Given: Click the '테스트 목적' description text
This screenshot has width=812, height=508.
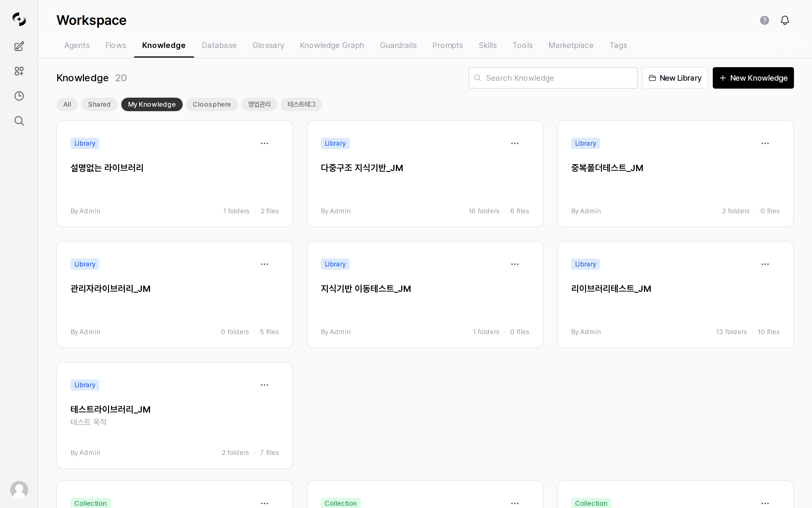Looking at the screenshot, I should click(x=88, y=422).
